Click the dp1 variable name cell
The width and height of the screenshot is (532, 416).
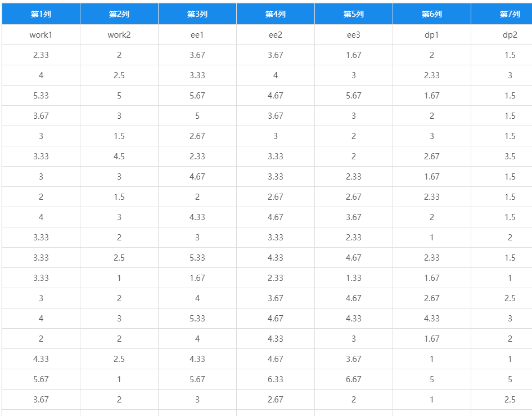tap(431, 35)
